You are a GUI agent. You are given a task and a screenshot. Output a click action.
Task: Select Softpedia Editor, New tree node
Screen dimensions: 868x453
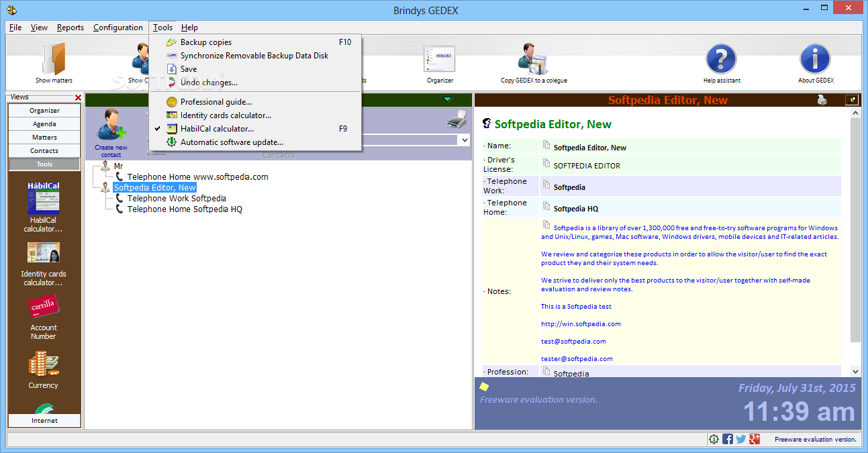154,188
